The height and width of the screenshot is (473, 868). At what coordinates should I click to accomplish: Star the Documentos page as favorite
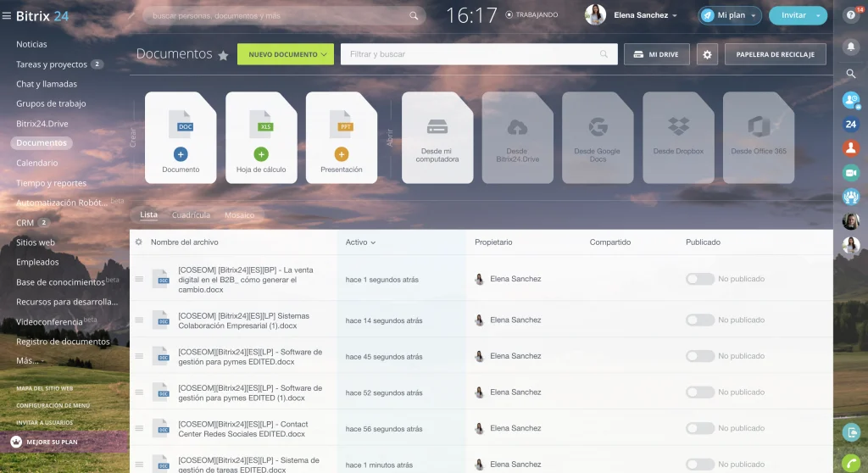click(224, 55)
